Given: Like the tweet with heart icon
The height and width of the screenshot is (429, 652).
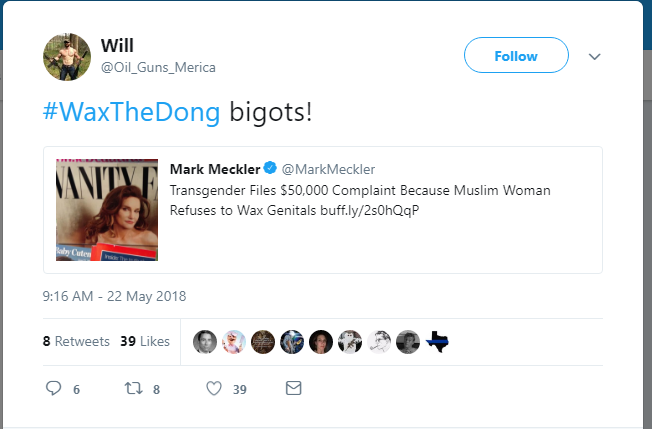Looking at the screenshot, I should click(214, 388).
